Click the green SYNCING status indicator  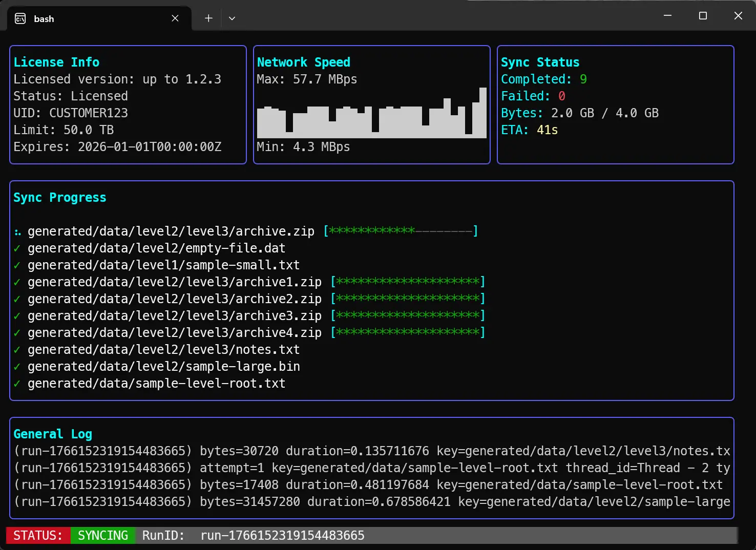coord(103,535)
